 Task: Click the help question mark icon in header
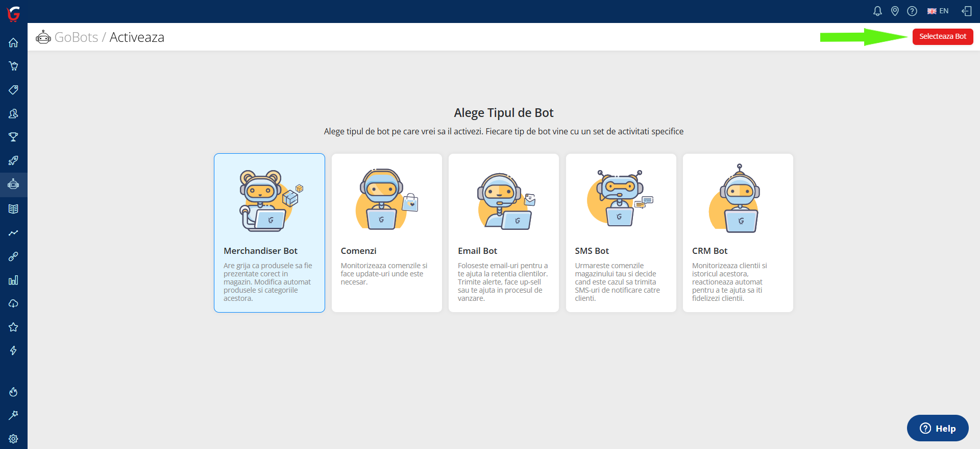click(912, 11)
